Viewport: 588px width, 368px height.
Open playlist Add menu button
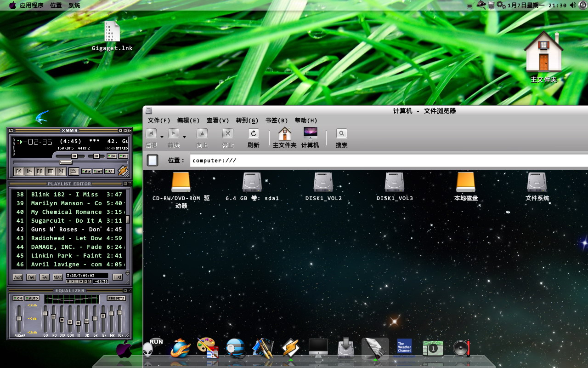click(18, 277)
